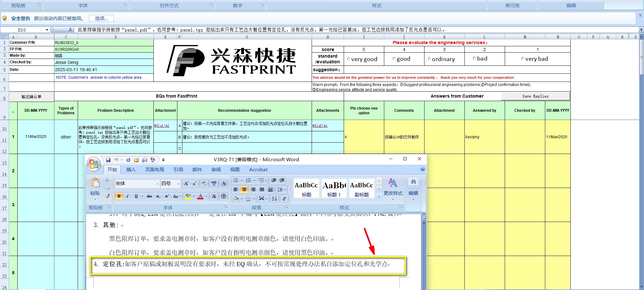Viewport: 644px width, 290px height.
Task: Toggle Bold formatting in Word
Action: (x=119, y=196)
